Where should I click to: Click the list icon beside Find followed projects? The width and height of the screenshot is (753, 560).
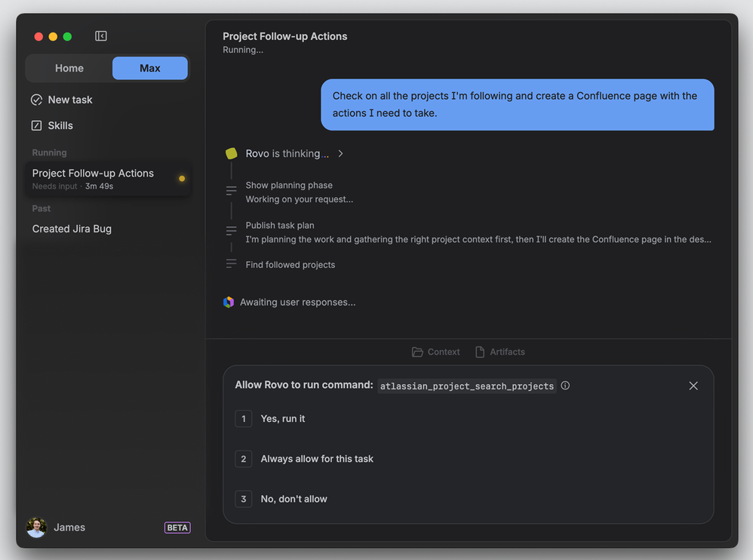pyautogui.click(x=232, y=263)
